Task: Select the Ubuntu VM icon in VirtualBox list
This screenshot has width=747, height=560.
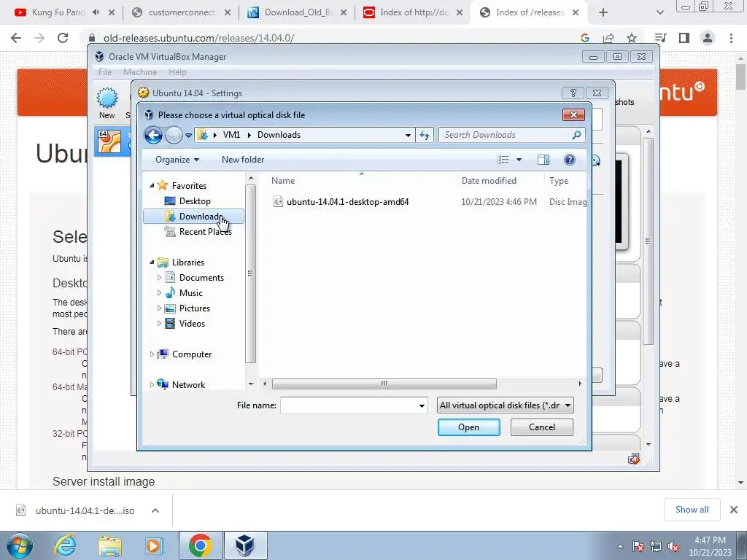Action: (109, 142)
